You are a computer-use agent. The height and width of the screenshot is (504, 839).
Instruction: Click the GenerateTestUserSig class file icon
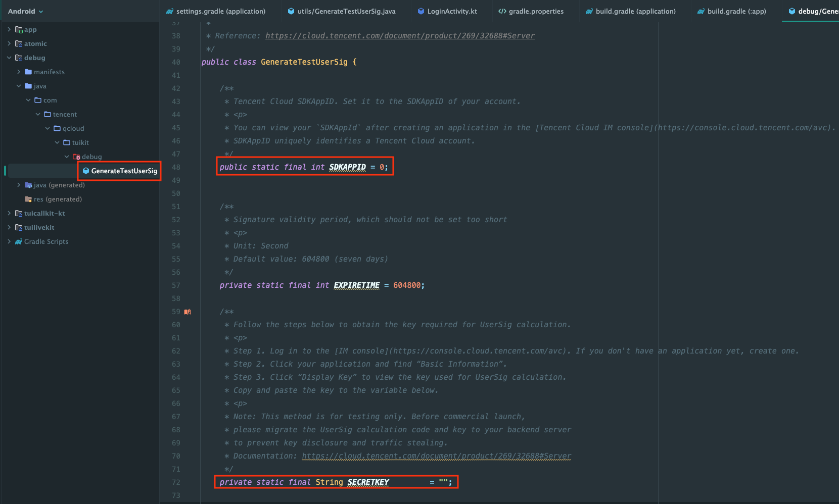click(85, 171)
